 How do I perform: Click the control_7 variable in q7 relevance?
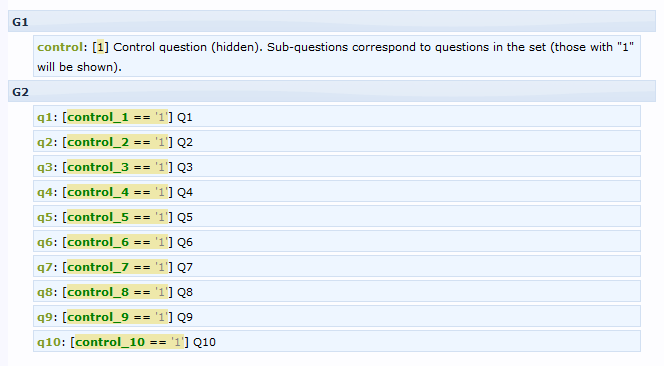[x=98, y=267]
